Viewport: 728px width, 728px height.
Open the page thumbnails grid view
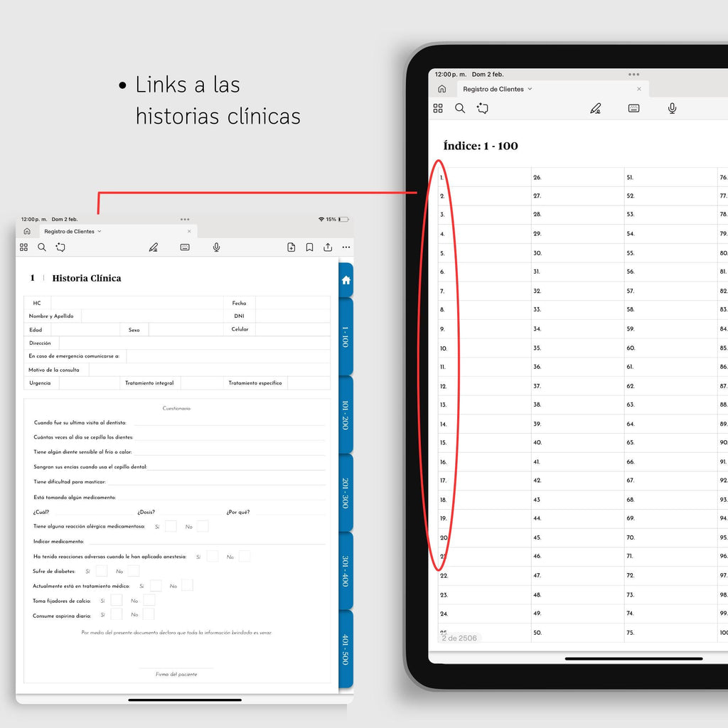coord(23,247)
